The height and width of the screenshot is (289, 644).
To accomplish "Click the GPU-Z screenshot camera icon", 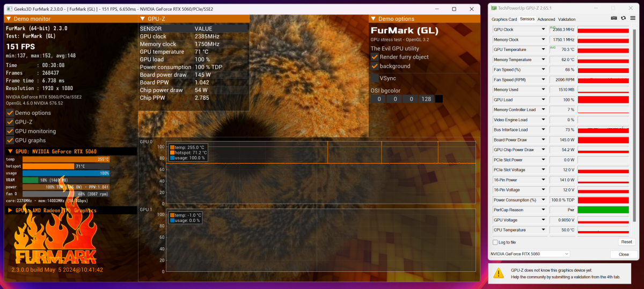I will click(x=614, y=18).
